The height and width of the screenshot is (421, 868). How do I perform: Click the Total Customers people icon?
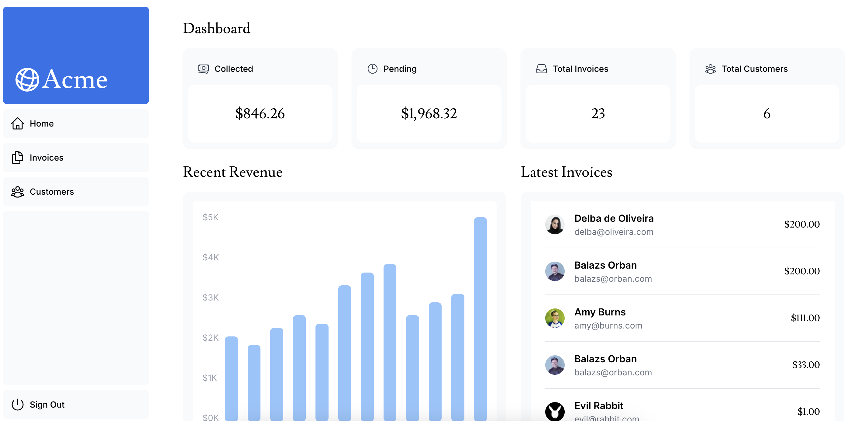coord(711,69)
